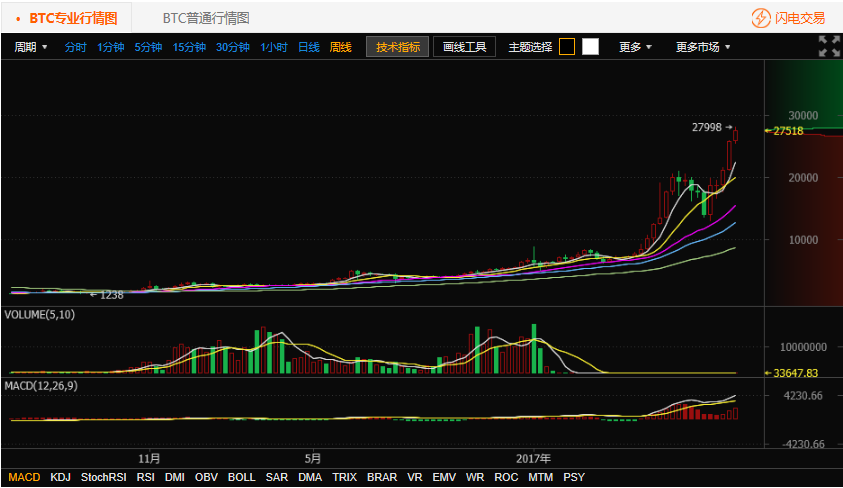Select the white theme swatch
The width and height of the screenshot is (843, 488).
590,47
